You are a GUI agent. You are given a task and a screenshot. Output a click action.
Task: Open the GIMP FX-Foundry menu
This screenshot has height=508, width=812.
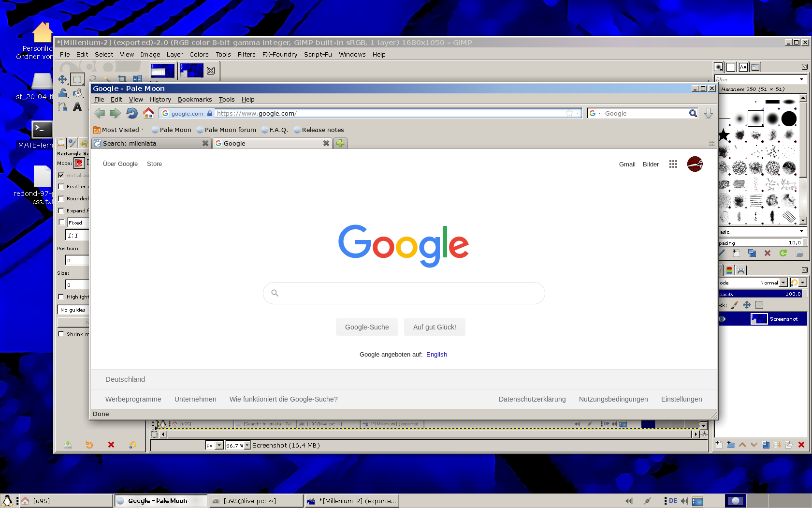(280, 55)
